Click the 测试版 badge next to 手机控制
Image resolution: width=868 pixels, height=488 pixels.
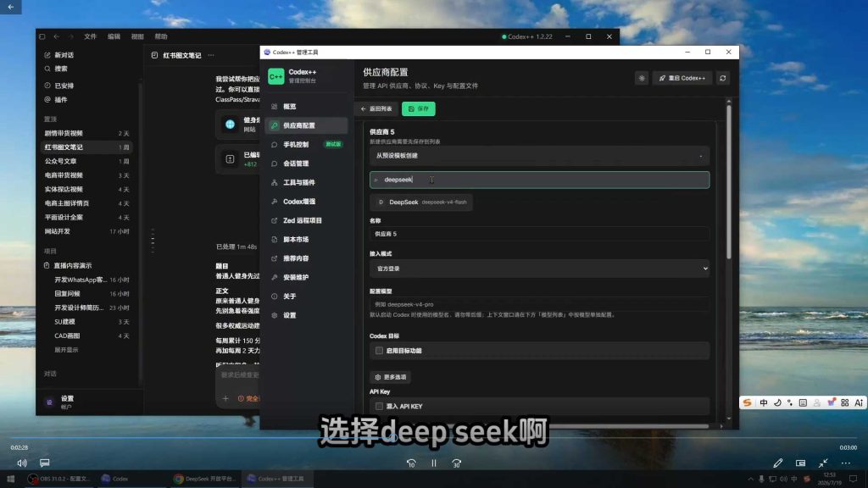[x=333, y=144]
